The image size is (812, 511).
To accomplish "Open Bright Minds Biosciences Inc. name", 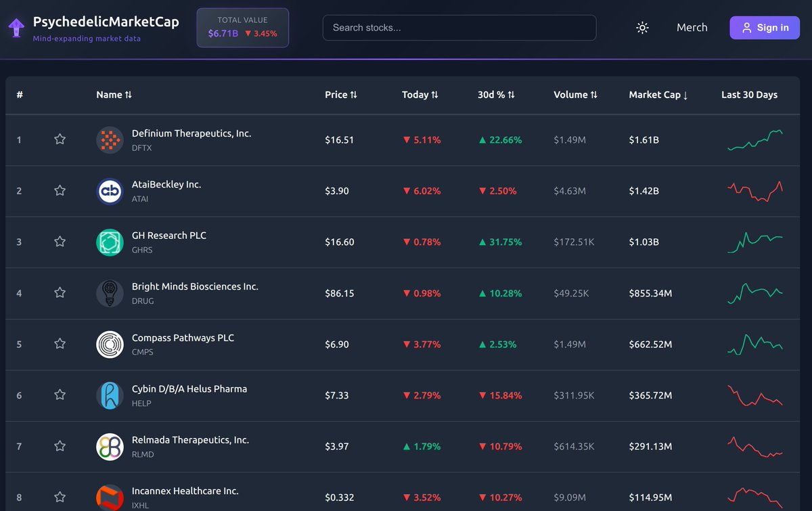I will click(x=195, y=286).
